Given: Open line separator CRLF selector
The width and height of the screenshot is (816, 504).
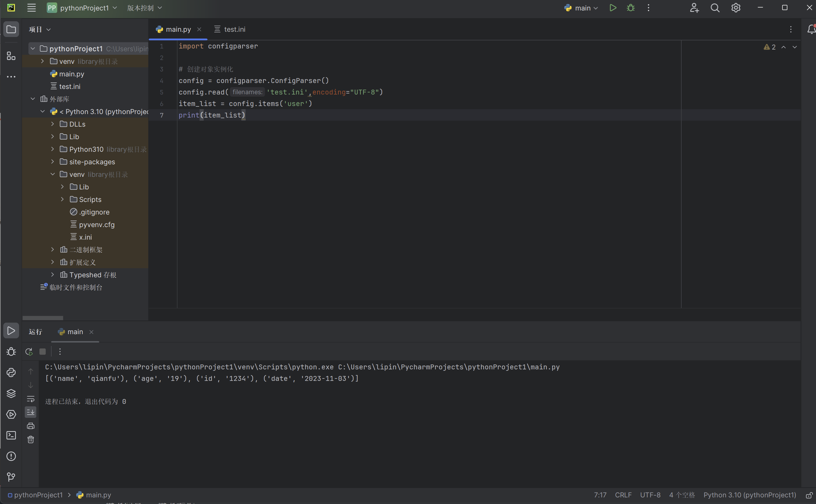Looking at the screenshot, I should [x=623, y=495].
